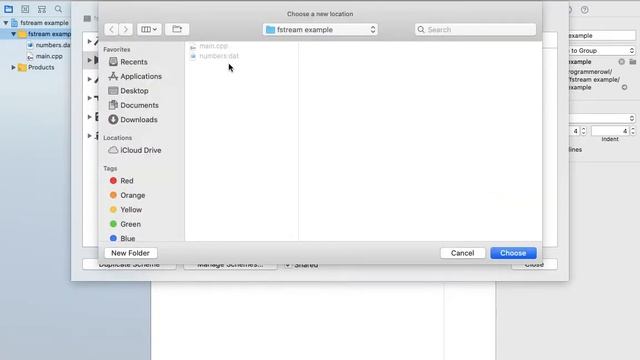
Task: Open Xcode project navigator folder icon
Action: pos(9,9)
